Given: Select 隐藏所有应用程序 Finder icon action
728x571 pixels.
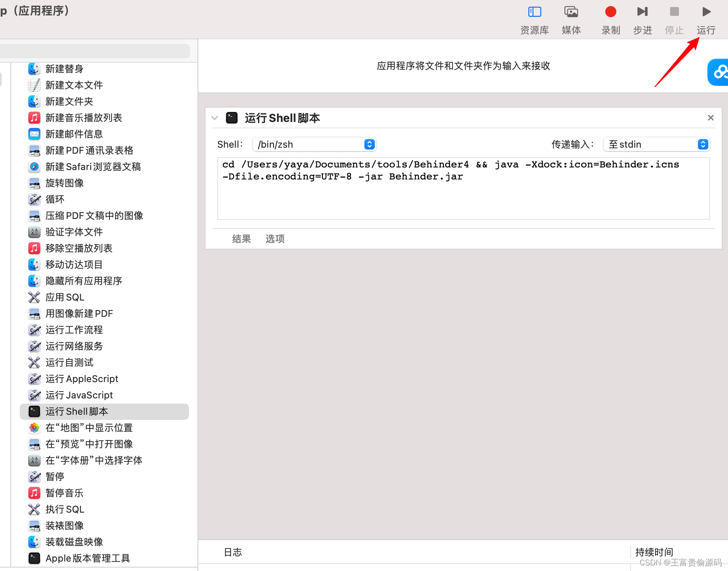Looking at the screenshot, I should pos(34,281).
